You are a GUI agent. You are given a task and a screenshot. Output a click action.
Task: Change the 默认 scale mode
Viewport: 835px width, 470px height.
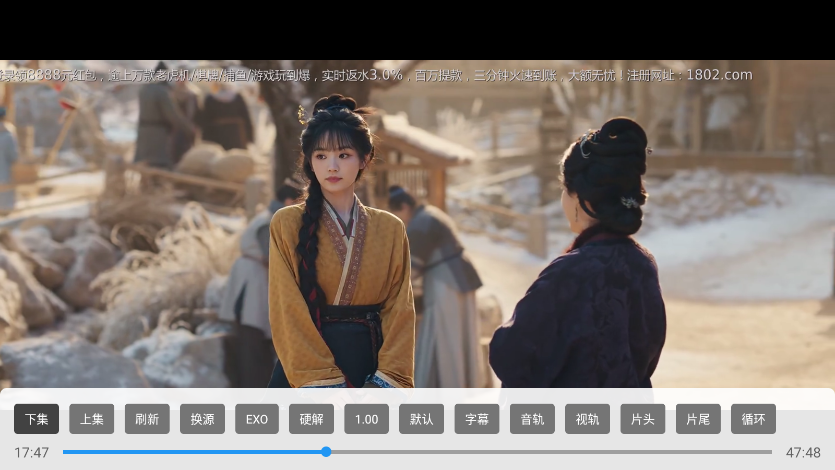click(421, 419)
